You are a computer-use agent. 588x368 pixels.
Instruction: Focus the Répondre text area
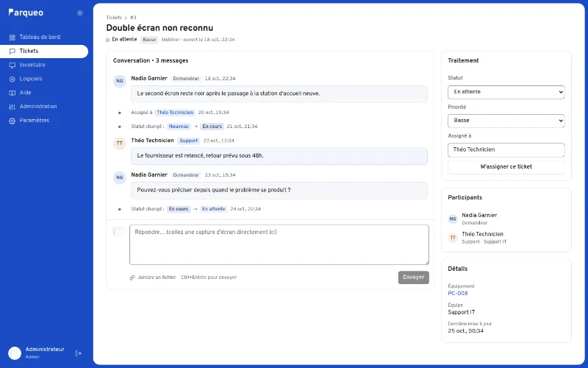pyautogui.click(x=279, y=245)
